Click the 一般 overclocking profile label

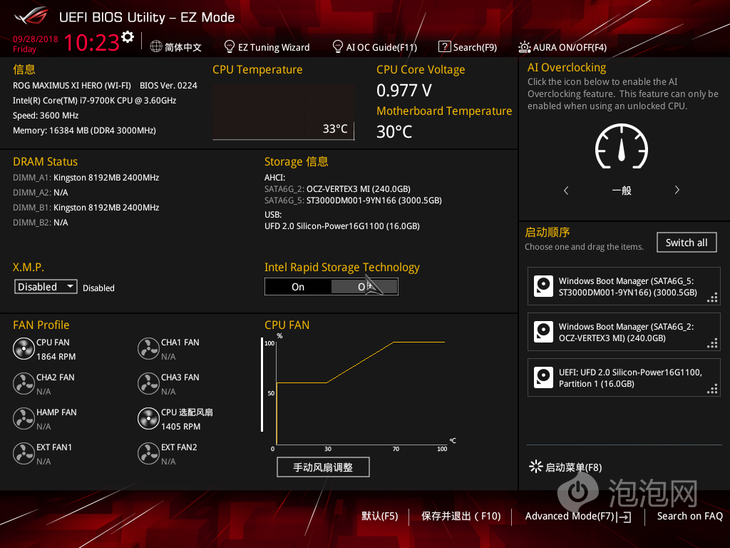(x=622, y=190)
